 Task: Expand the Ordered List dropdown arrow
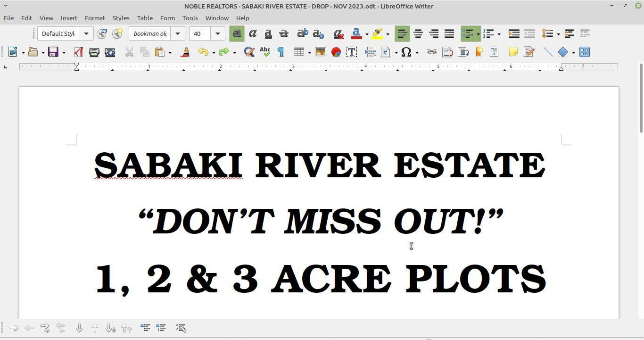[x=499, y=34]
